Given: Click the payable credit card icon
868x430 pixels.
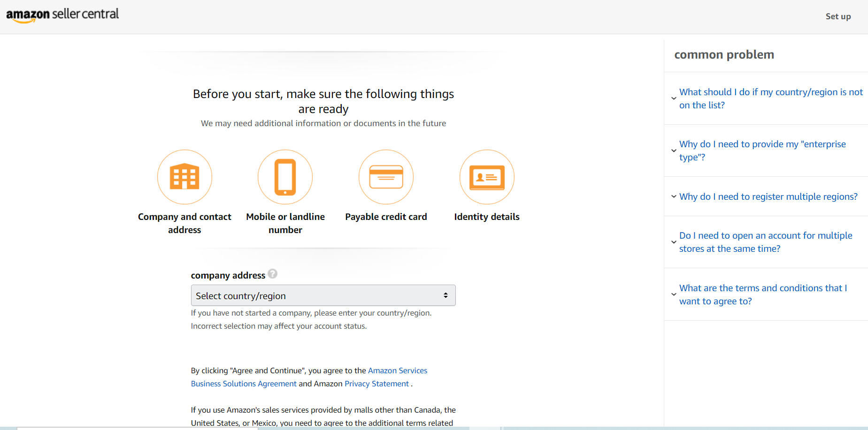Looking at the screenshot, I should coord(386,177).
